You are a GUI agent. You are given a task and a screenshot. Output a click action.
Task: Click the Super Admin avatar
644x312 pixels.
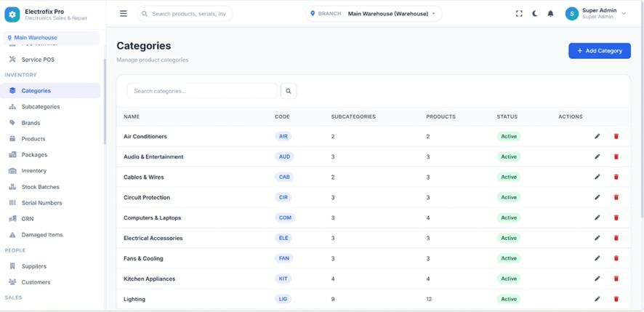[572, 14]
